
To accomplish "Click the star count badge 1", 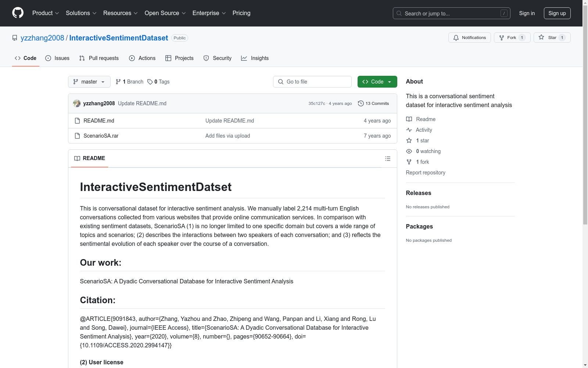I will click(562, 38).
